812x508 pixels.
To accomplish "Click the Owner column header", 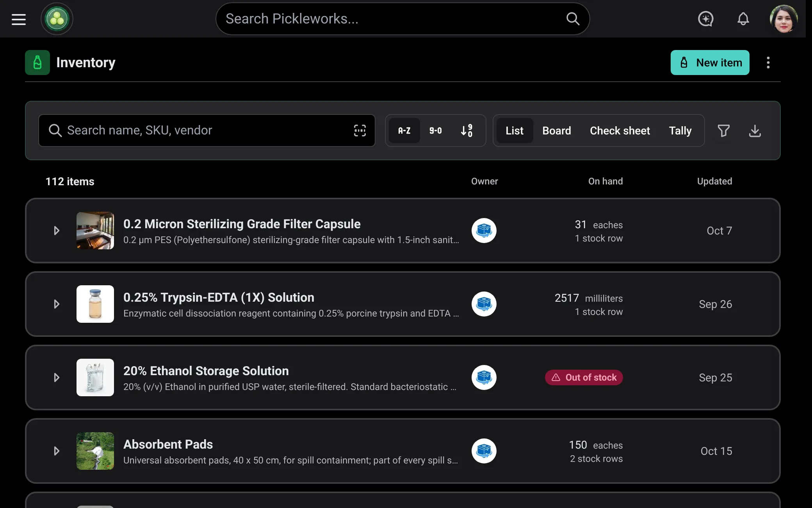I will (x=484, y=181).
